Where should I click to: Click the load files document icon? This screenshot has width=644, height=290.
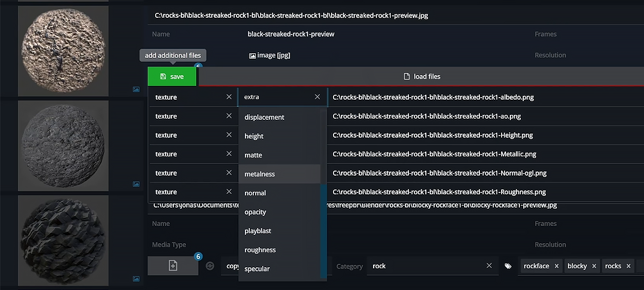pyautogui.click(x=406, y=76)
